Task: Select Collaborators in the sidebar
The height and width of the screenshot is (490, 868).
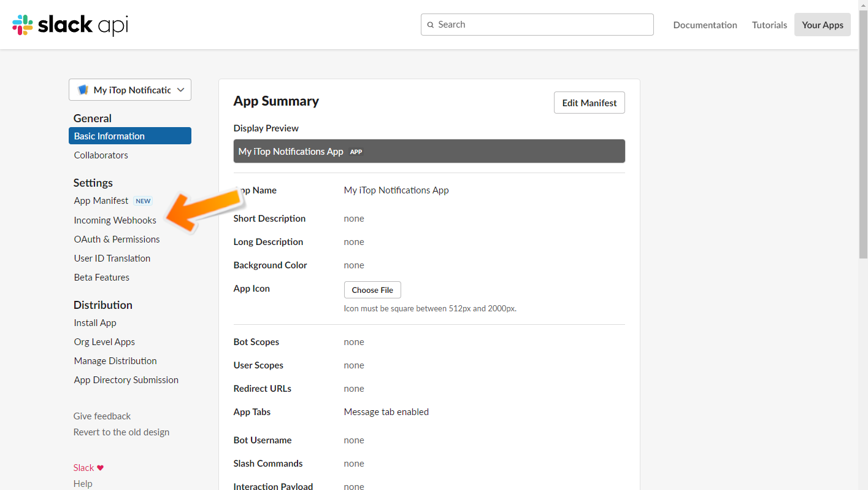Action: [101, 155]
